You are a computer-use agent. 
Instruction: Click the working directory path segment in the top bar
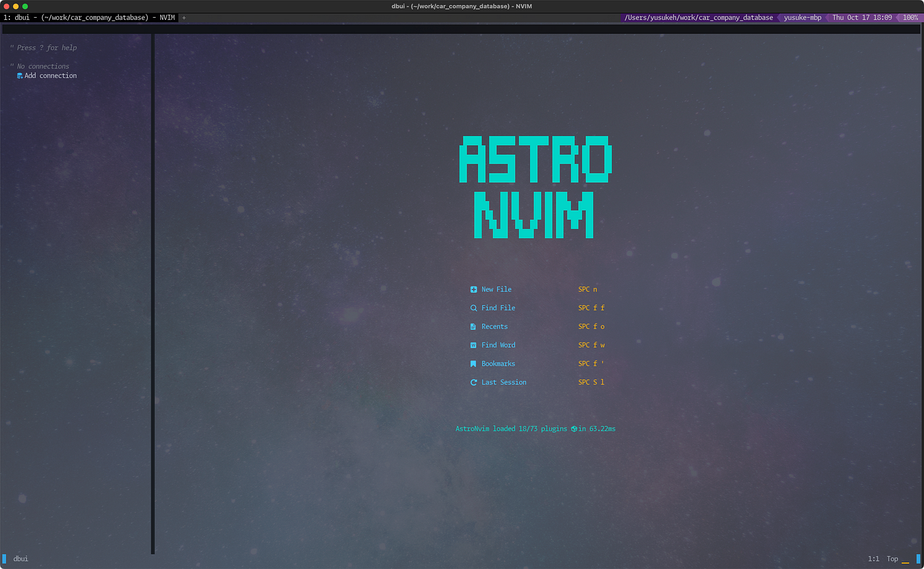698,17
